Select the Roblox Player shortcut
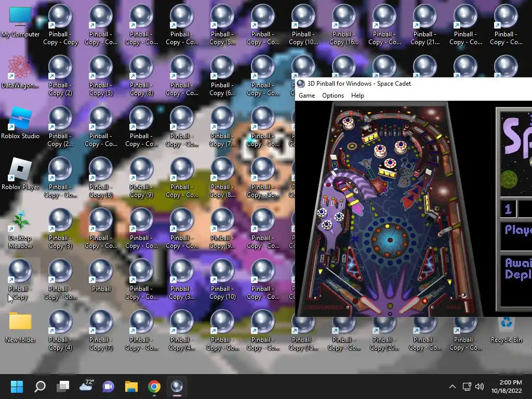The width and height of the screenshot is (532, 399). pyautogui.click(x=20, y=175)
